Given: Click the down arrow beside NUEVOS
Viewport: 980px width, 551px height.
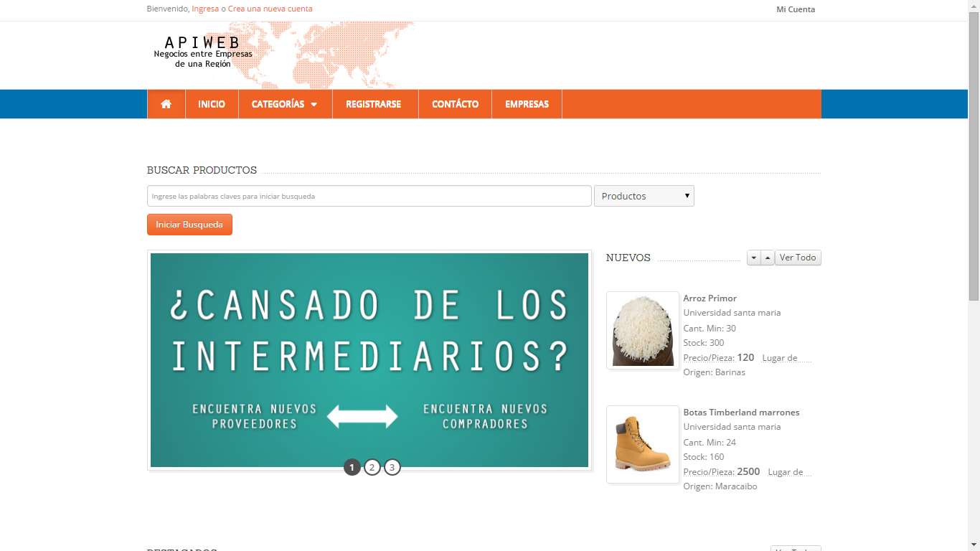Looking at the screenshot, I should pos(753,257).
